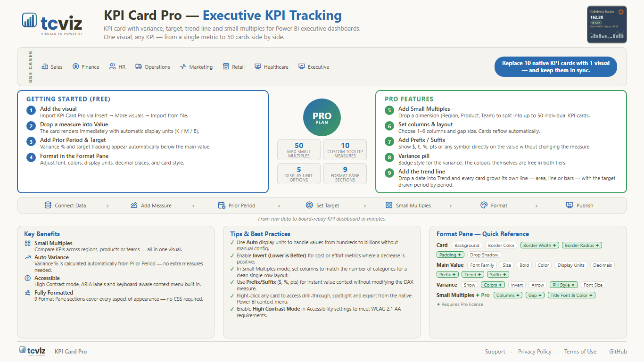This screenshot has height=362, width=644.
Task: Click the 10 Custom Tooltip Measures stat card
Action: pos(345,149)
